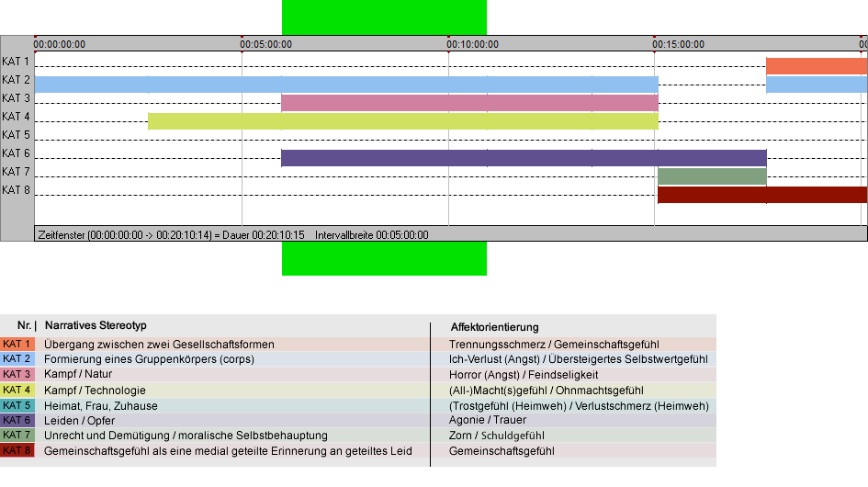
Task: Select the purple KAT 6 timeline bar
Action: [x=524, y=158]
